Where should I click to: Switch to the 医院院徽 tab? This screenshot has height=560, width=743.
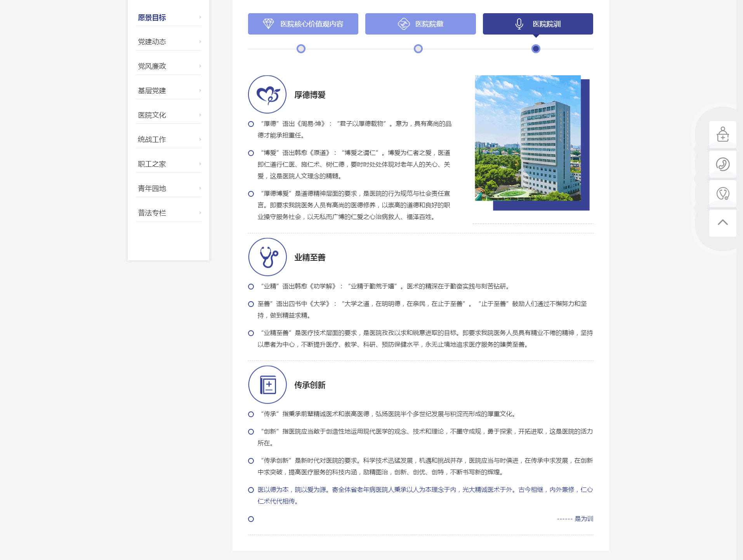pyautogui.click(x=420, y=24)
